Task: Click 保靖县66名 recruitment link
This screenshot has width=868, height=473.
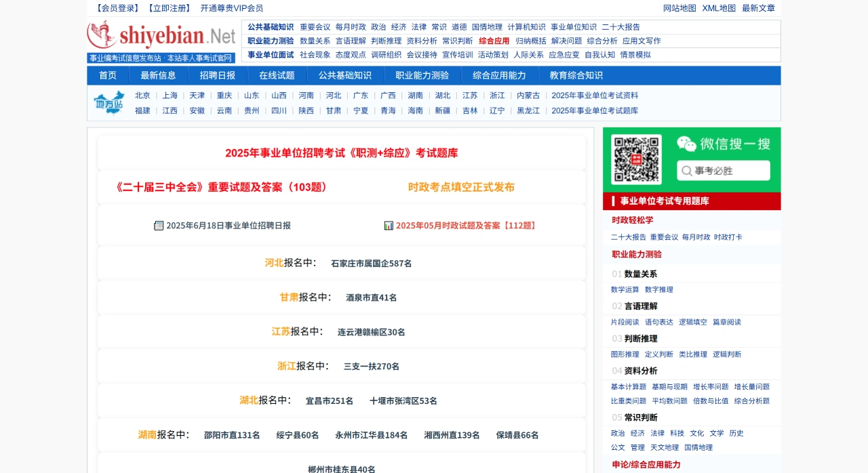Action: [517, 435]
